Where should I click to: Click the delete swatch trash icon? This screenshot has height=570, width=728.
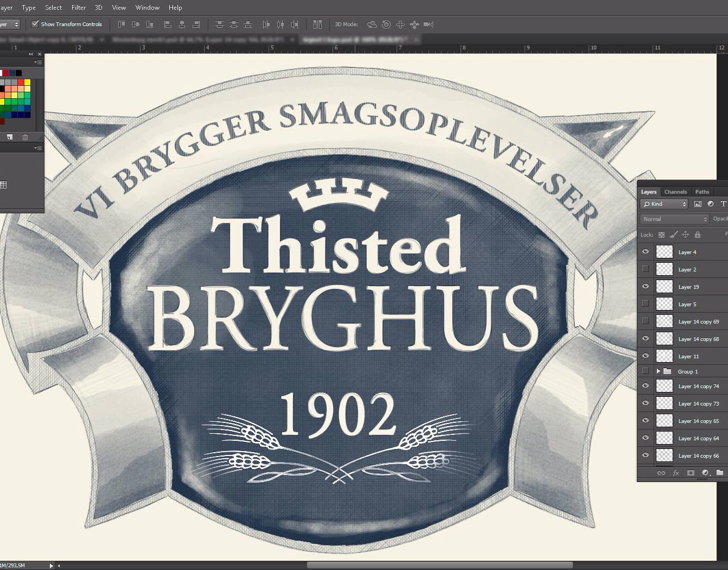point(25,137)
